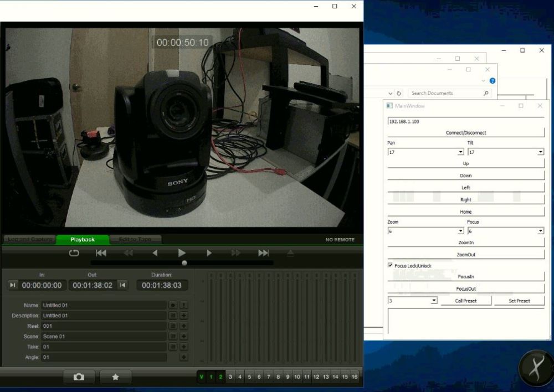Viewport: 554px width, 392px height.
Task: Click refresh icon in Documents window
Action: [399, 93]
